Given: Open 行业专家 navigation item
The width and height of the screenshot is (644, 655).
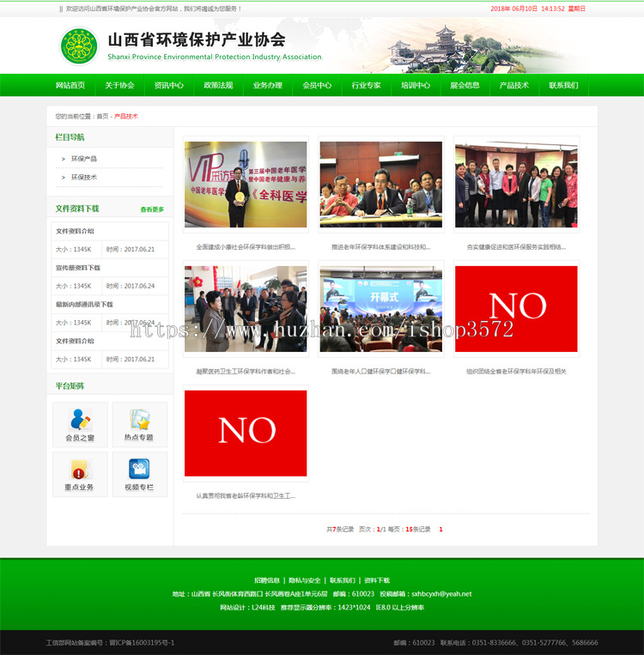Looking at the screenshot, I should (x=366, y=85).
